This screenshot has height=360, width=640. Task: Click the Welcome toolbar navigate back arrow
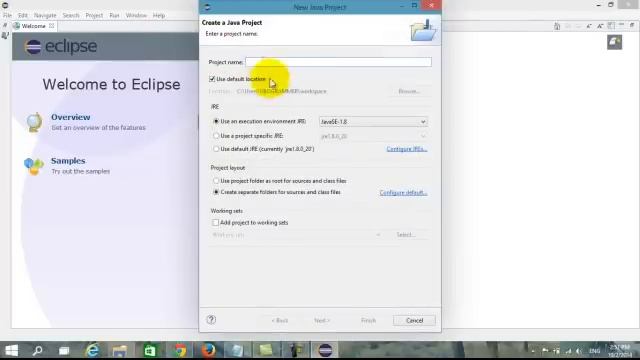pos(568,26)
